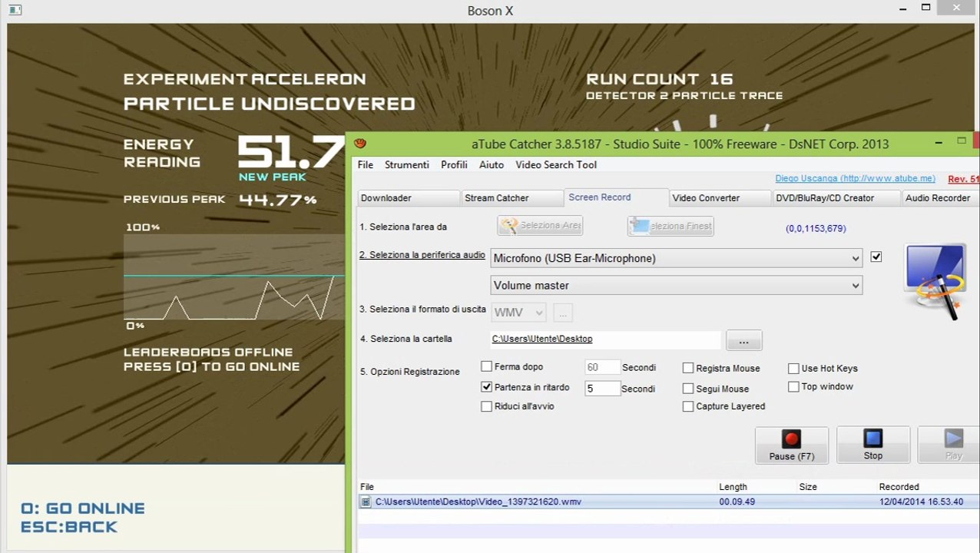Click the Length column header
Viewport: 980px width, 553px height.
coord(733,487)
